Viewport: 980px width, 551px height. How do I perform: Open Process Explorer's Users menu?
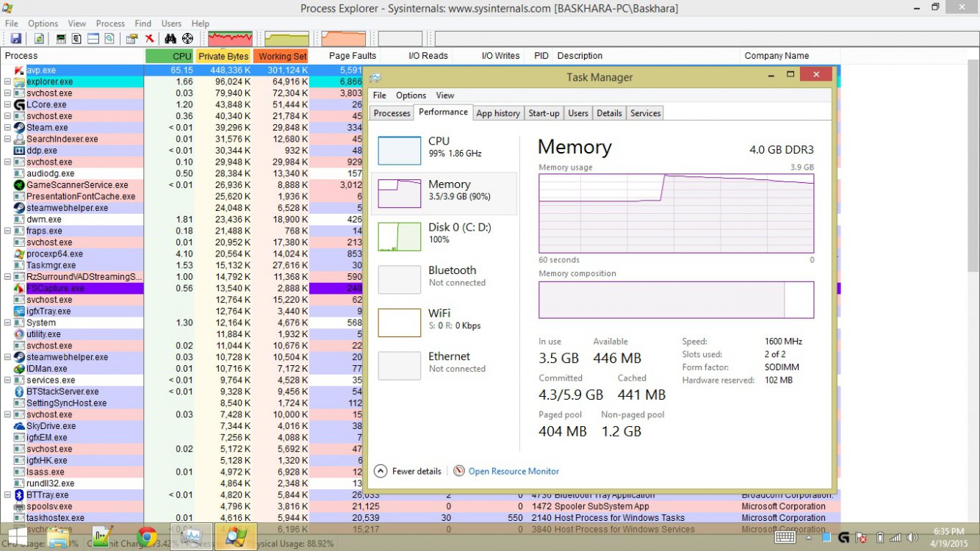pyautogui.click(x=171, y=24)
